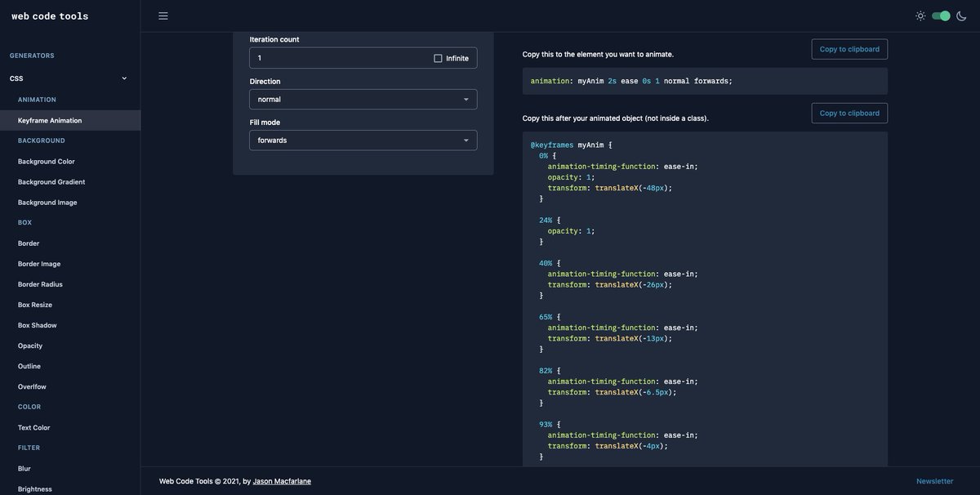This screenshot has width=980, height=495.
Task: Select Keyframe Animation in sidebar
Action: tap(70, 120)
